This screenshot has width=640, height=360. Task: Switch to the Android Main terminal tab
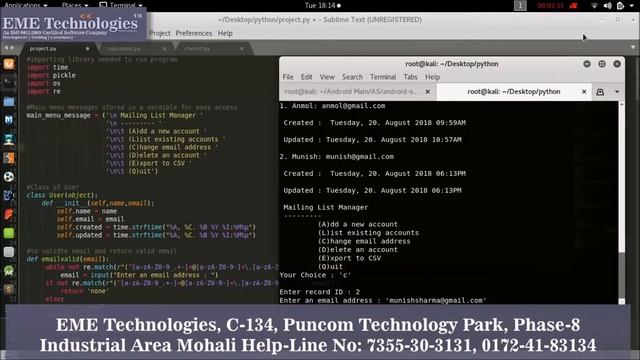(357, 92)
